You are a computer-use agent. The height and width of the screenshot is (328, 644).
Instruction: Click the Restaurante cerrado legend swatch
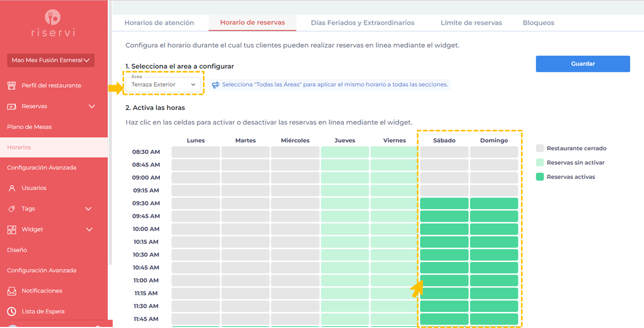540,148
